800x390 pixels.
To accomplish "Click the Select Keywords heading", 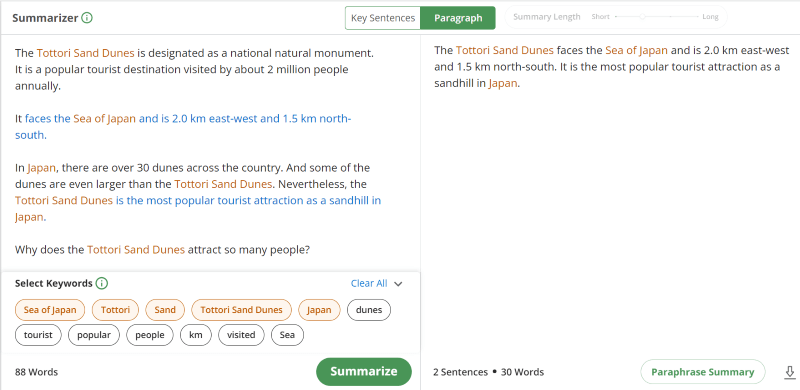I will pos(54,283).
